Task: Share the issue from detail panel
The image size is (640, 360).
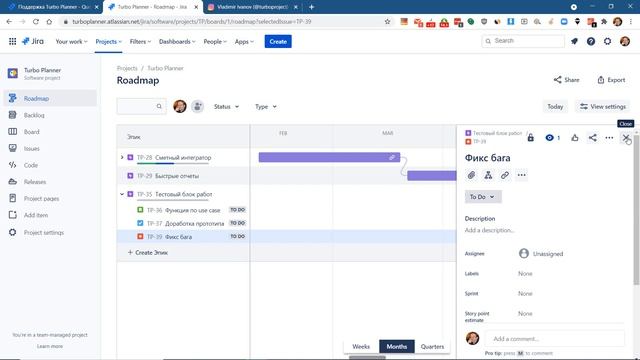Action: click(592, 138)
